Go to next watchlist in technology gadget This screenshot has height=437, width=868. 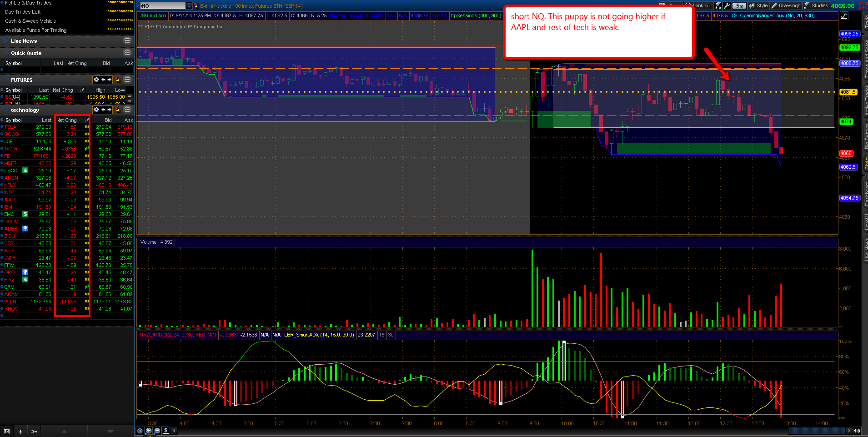(x=109, y=110)
